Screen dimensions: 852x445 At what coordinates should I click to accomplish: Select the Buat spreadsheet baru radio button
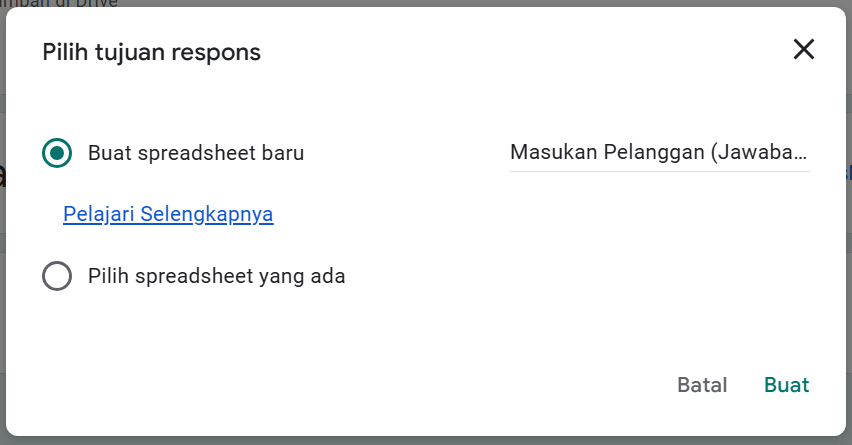[57, 153]
